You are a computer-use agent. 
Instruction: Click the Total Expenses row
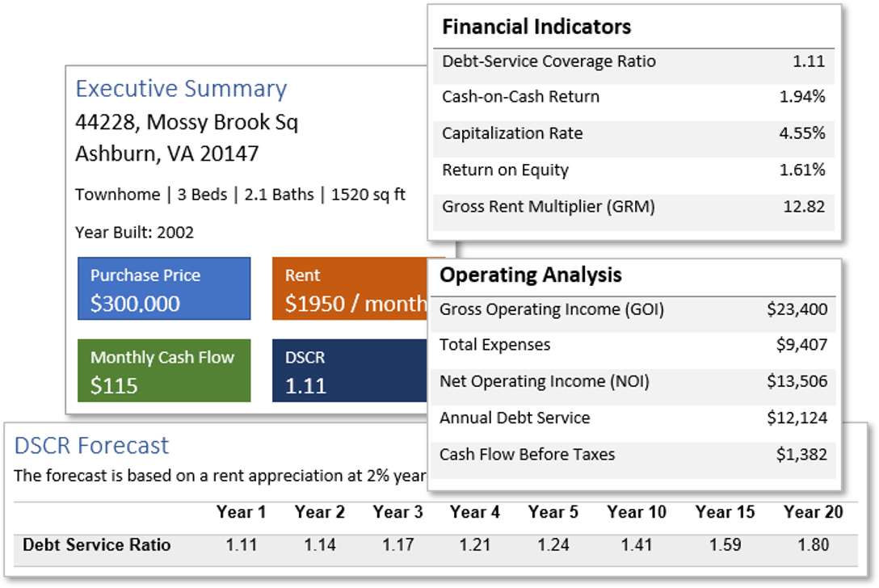(x=633, y=345)
